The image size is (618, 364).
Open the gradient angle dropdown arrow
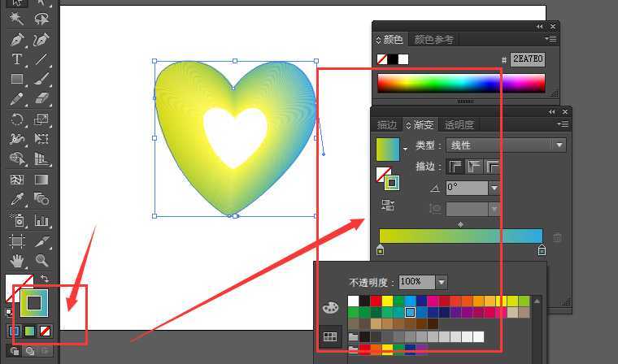[x=494, y=188]
